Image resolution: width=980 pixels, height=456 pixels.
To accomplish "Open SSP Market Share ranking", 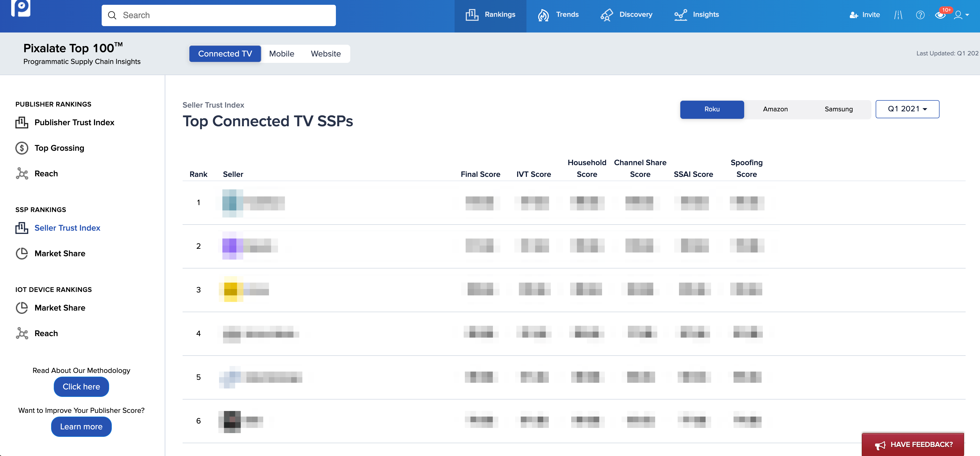I will pos(60,254).
